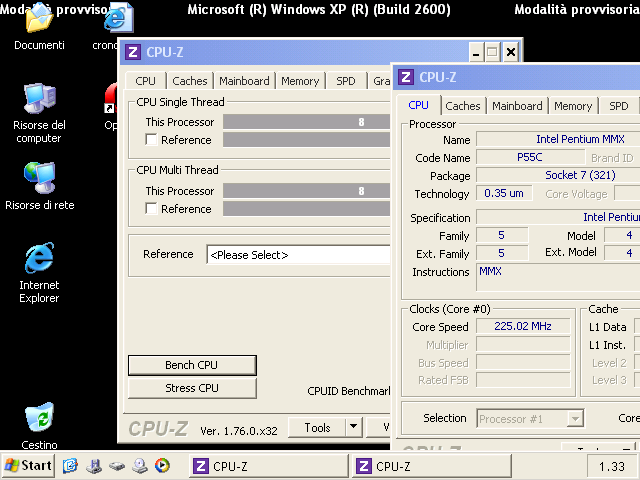Switch to Mainboard tab in the front CPU-Z window
640x480 pixels.
pos(517,106)
